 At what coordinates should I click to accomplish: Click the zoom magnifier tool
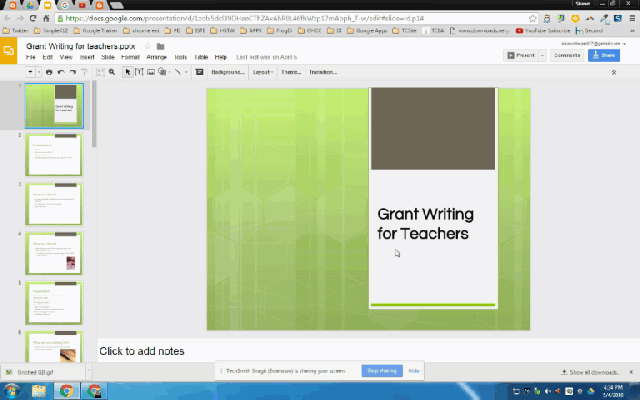tap(110, 72)
